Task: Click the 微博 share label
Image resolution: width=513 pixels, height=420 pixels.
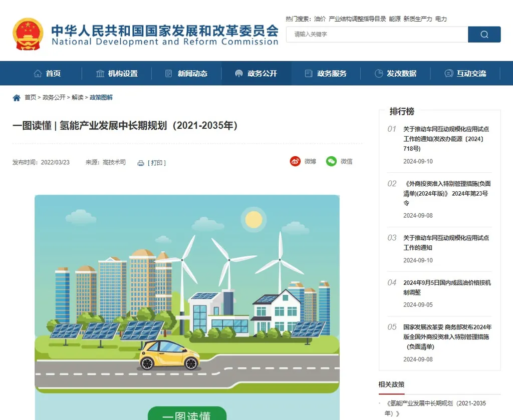Action: click(310, 162)
